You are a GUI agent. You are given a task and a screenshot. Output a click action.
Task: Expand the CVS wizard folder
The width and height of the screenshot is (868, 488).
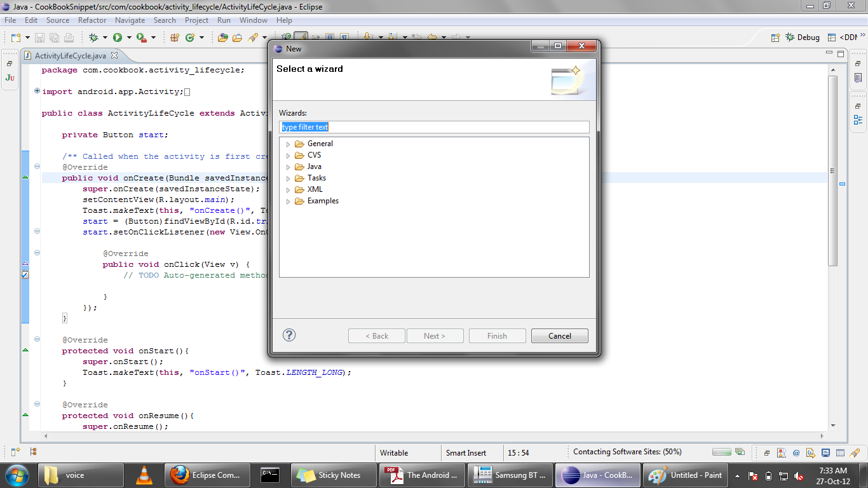[288, 156]
